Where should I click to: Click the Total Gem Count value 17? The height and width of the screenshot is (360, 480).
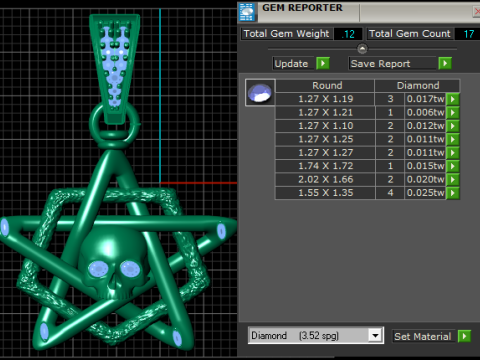pyautogui.click(x=468, y=34)
